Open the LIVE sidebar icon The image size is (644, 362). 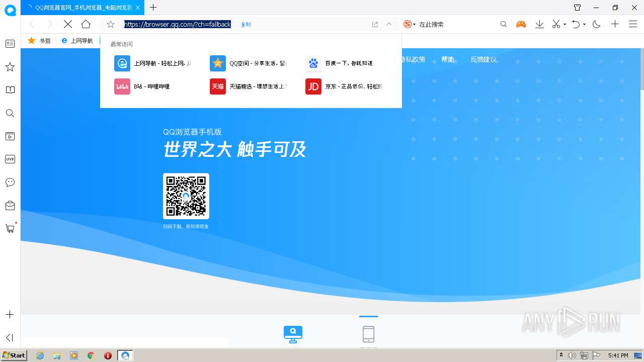pos(10,159)
